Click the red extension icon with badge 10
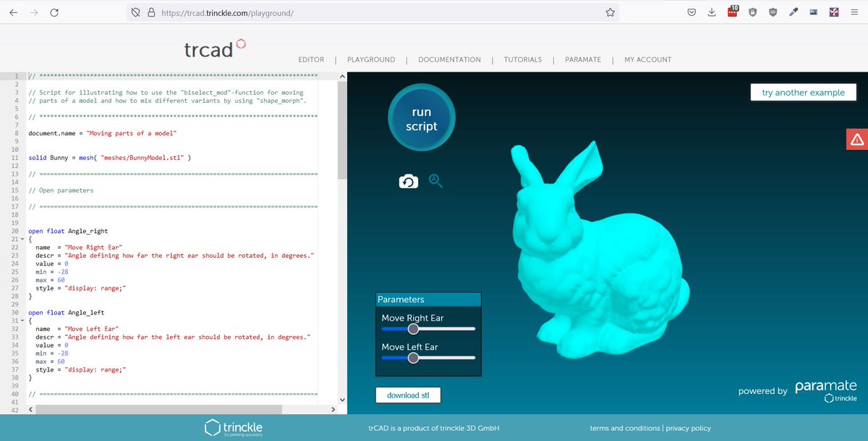Image resolution: width=868 pixels, height=441 pixels. coord(733,12)
